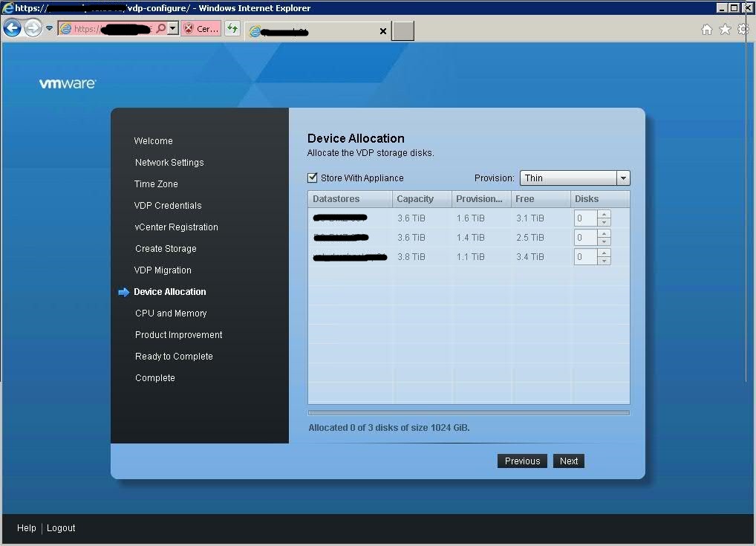Viewport: 756px width, 546px height.
Task: Maximize the Internet Explorer window
Action: coord(734,7)
